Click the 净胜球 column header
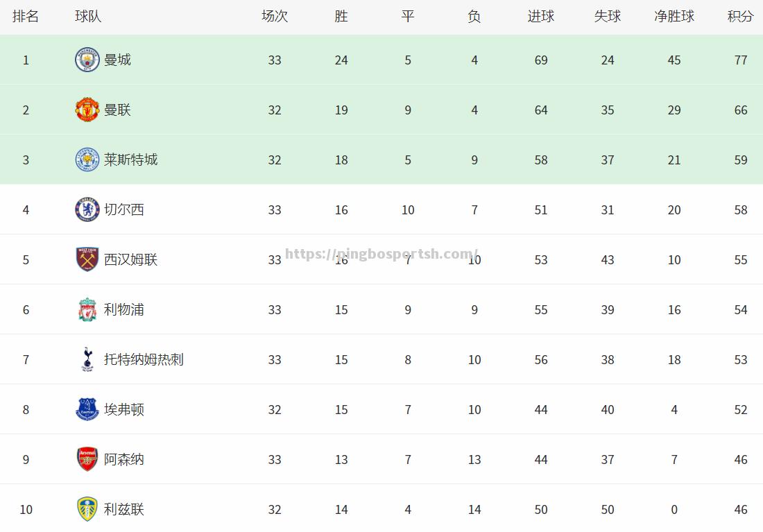 click(x=674, y=17)
